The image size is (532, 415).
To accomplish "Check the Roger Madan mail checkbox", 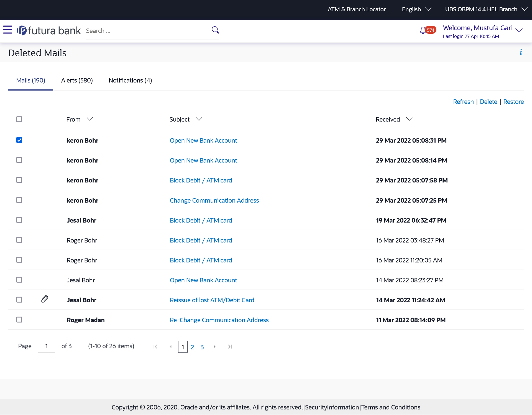I will 19,320.
